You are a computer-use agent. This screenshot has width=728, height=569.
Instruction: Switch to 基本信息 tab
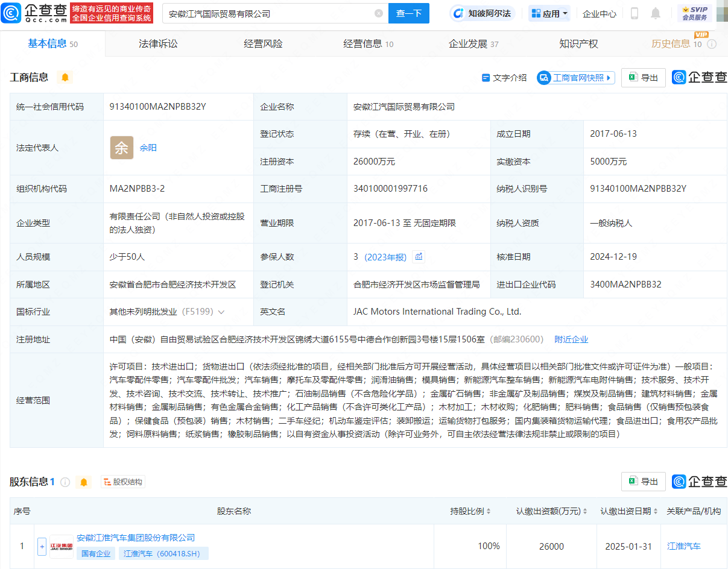coord(53,43)
